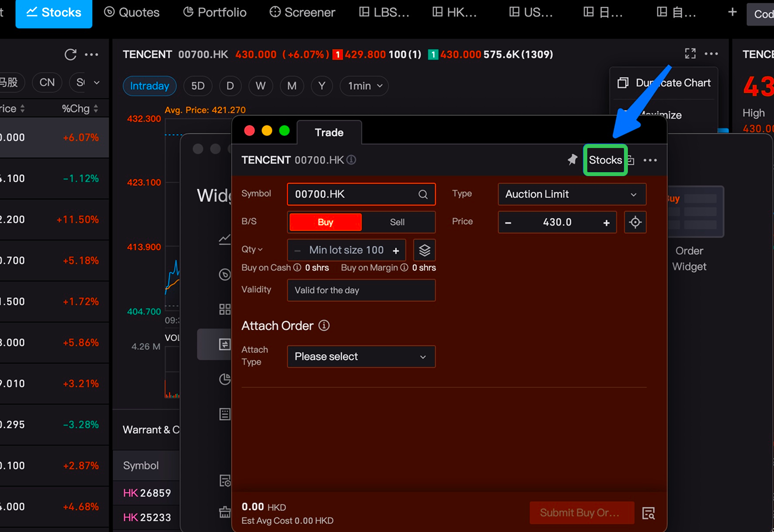Increase price with the plus stepper
774x532 pixels.
coord(606,222)
